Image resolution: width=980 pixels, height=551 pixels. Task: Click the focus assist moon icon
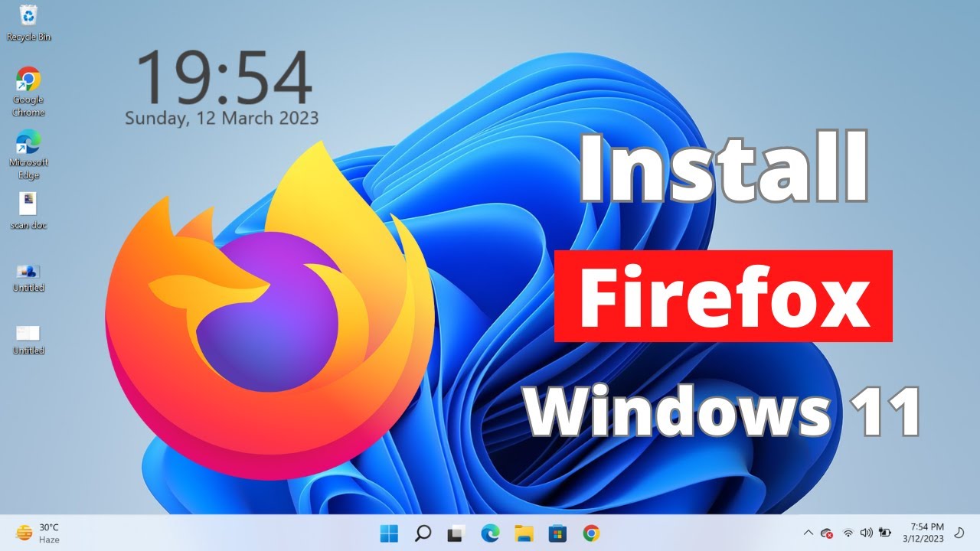[959, 533]
